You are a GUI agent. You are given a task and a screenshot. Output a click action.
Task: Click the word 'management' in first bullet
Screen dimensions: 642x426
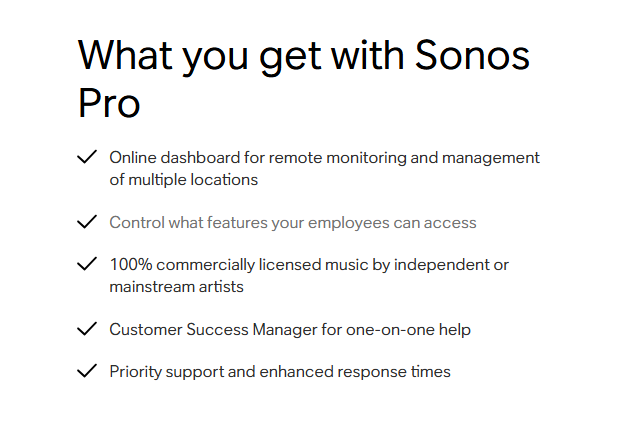pyautogui.click(x=491, y=158)
